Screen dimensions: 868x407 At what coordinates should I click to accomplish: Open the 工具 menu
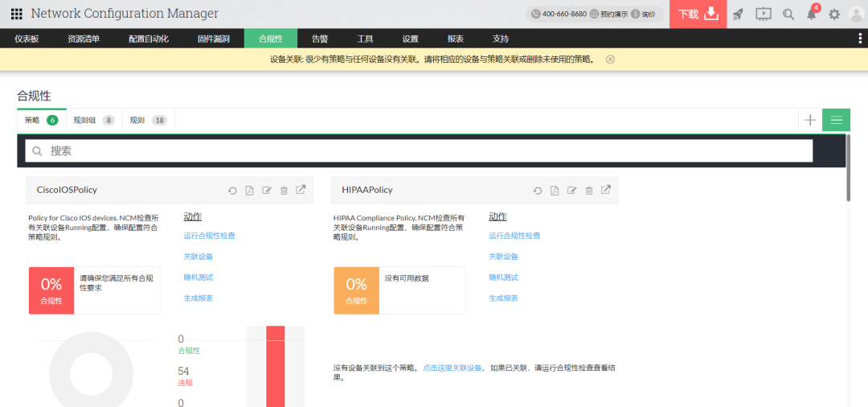pyautogui.click(x=365, y=39)
